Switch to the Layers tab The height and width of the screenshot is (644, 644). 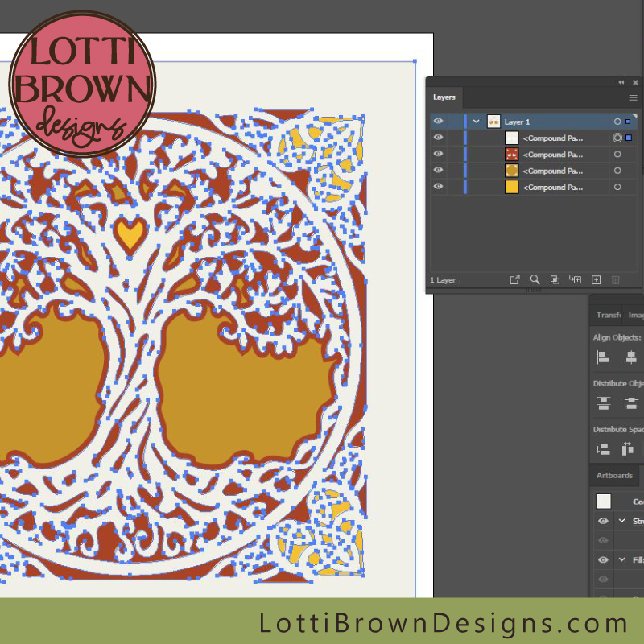444,97
